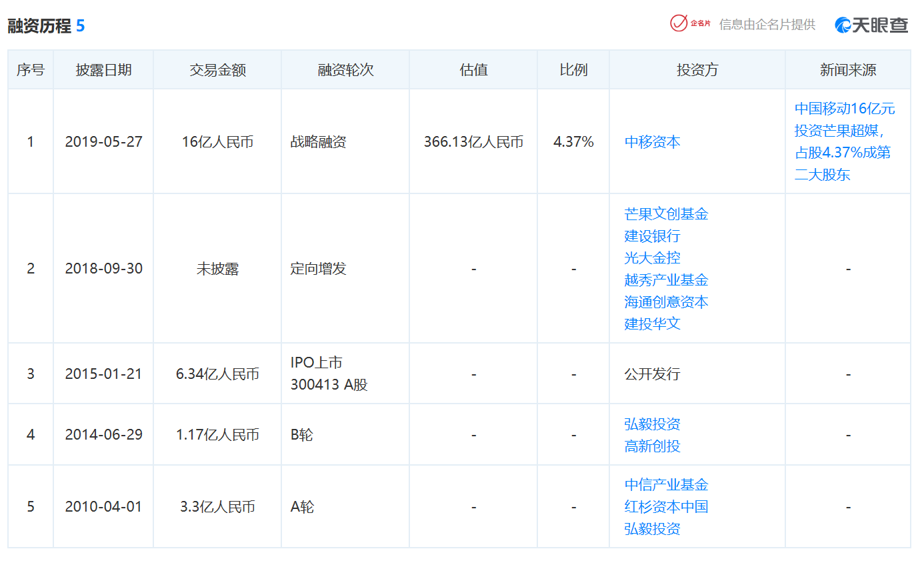
Task: Click the 融资历程 section heading
Action: pyautogui.click(x=39, y=26)
